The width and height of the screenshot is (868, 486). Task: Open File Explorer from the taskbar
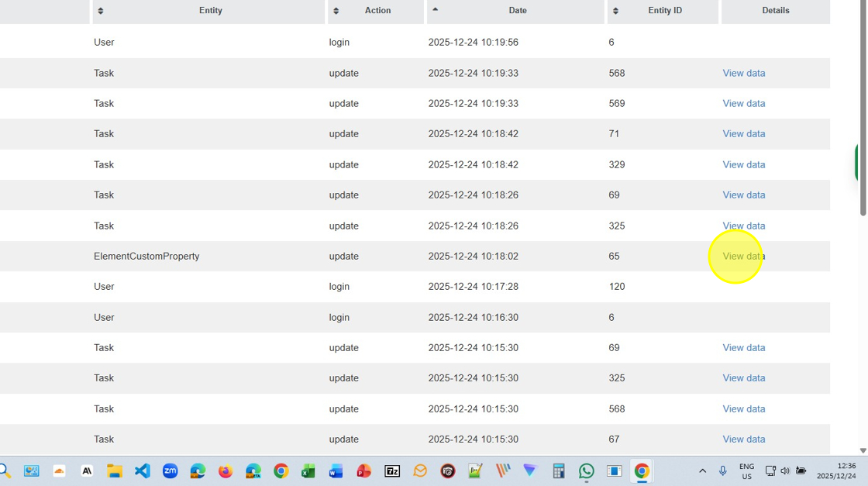pyautogui.click(x=115, y=470)
